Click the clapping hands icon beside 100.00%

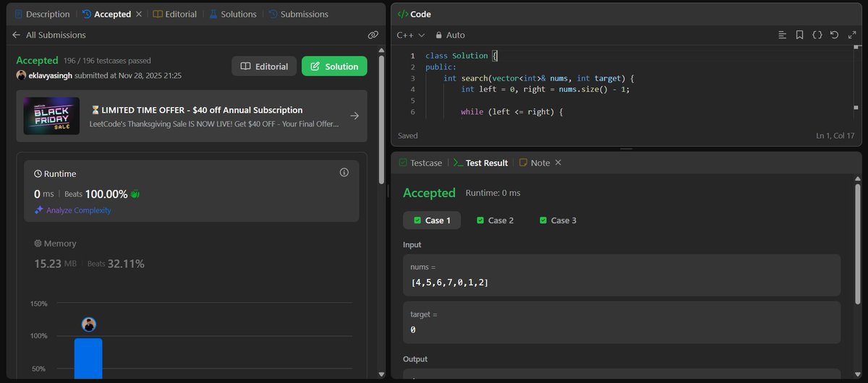135,194
